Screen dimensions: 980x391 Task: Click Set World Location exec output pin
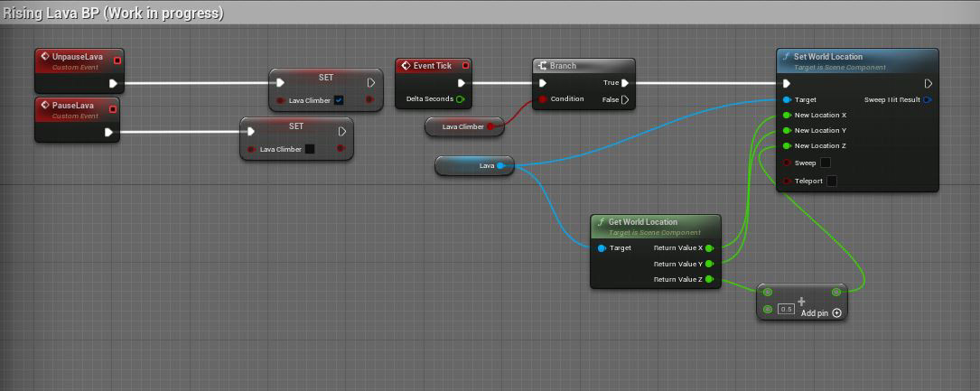[x=929, y=83]
